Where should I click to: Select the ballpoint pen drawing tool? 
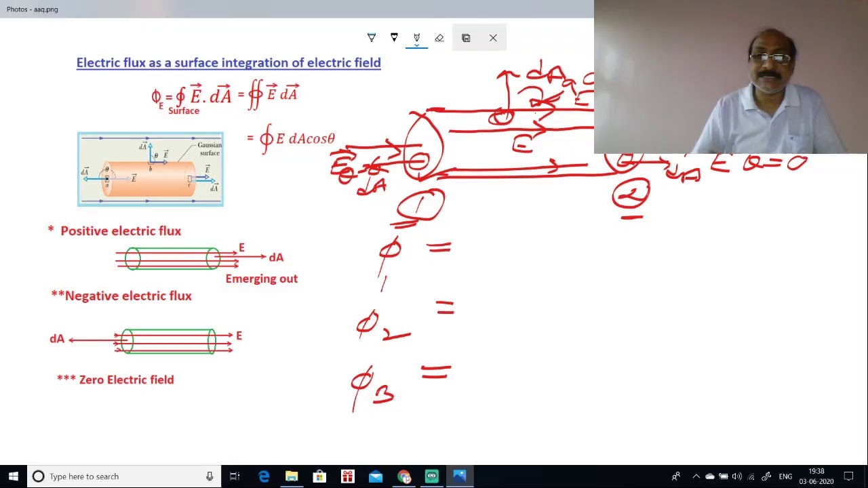coord(372,38)
